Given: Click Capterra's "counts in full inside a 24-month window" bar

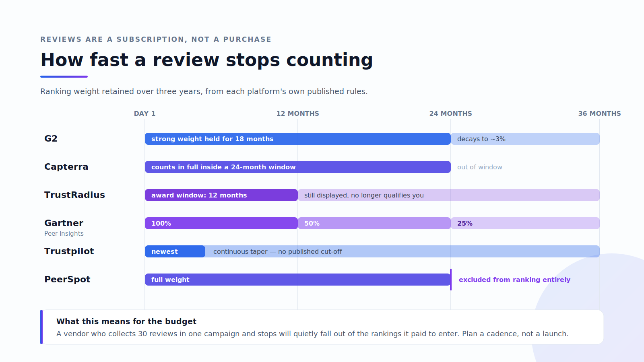Looking at the screenshot, I should coord(298,167).
